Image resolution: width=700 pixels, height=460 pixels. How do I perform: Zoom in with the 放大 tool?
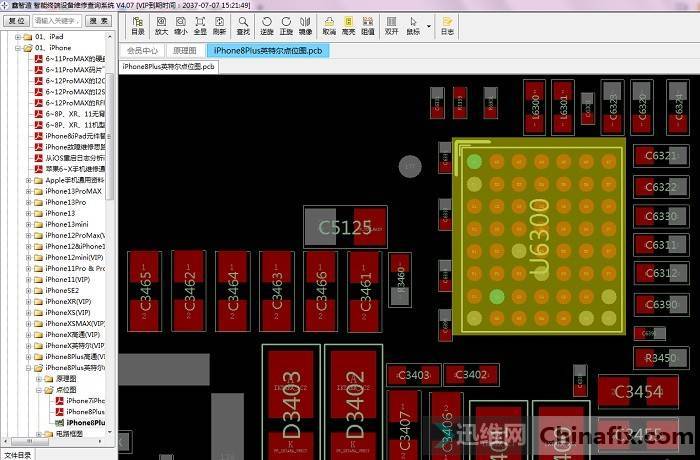point(160,25)
